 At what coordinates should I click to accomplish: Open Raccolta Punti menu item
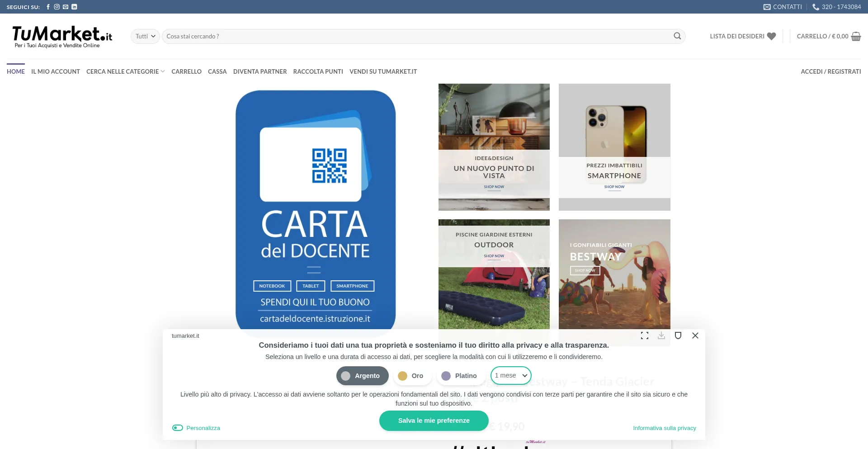(318, 71)
